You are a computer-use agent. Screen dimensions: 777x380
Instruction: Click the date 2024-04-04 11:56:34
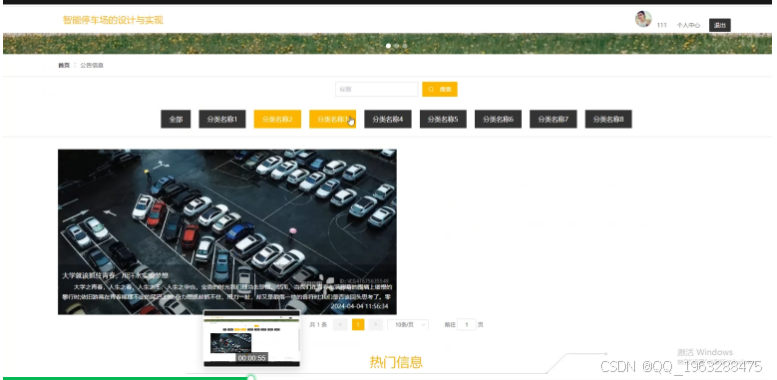point(359,307)
